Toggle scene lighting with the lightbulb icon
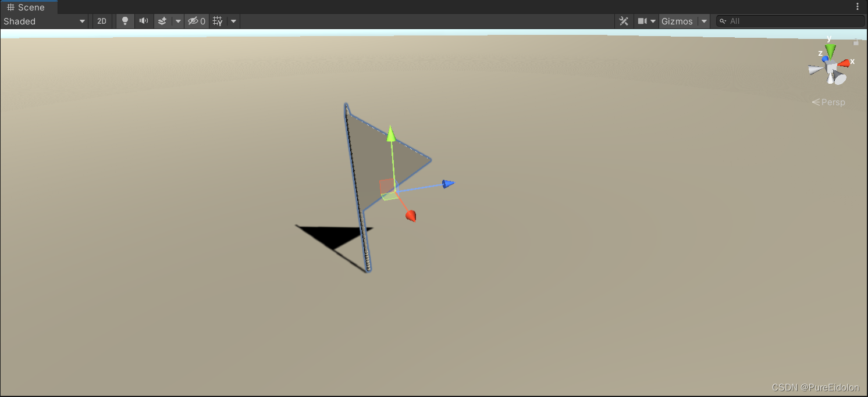The image size is (868, 397). click(125, 21)
